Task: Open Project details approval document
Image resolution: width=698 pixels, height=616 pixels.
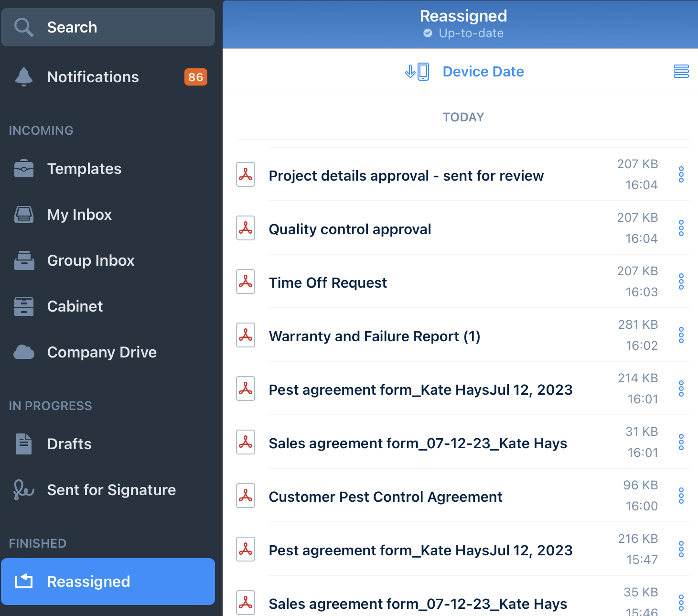Action: 406,175
